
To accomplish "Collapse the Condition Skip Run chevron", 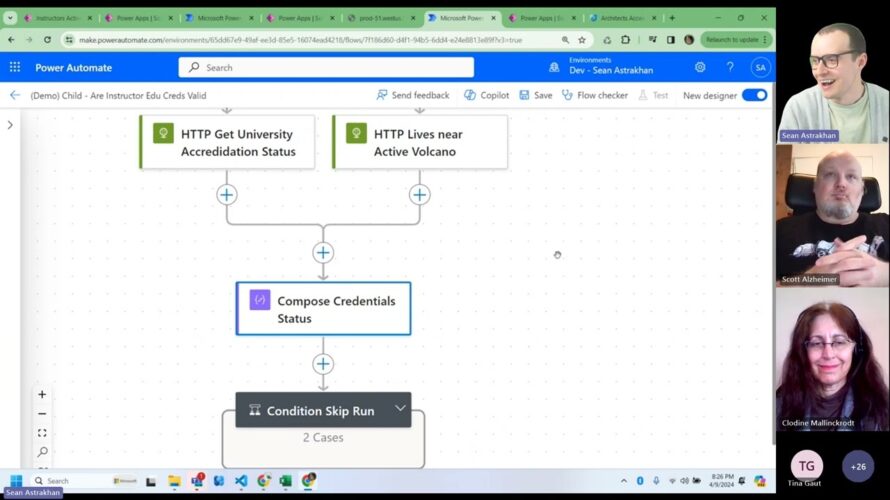I will tap(400, 408).
